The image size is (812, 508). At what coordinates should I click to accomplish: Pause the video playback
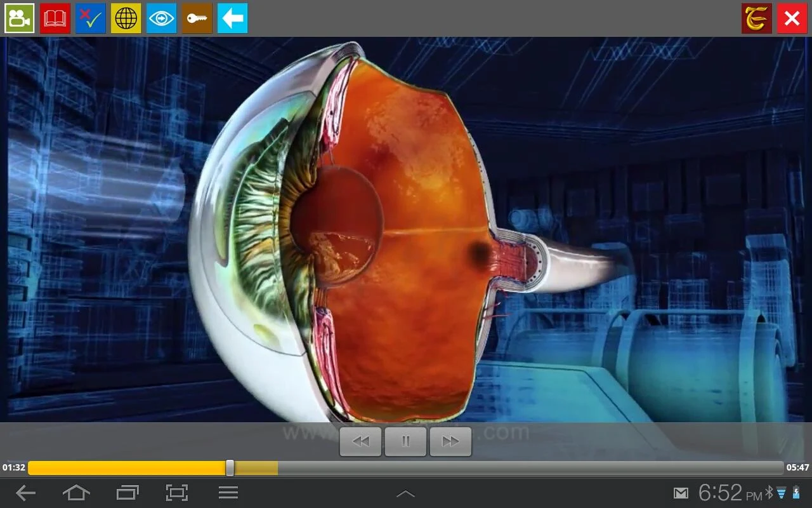(405, 441)
